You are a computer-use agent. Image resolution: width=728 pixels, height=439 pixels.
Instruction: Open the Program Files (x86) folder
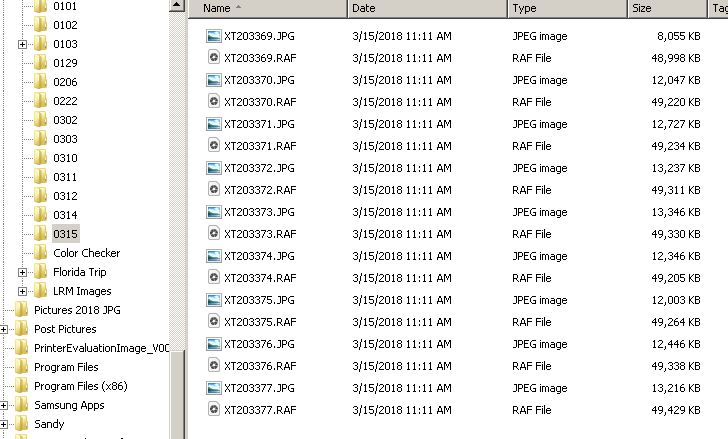point(80,386)
